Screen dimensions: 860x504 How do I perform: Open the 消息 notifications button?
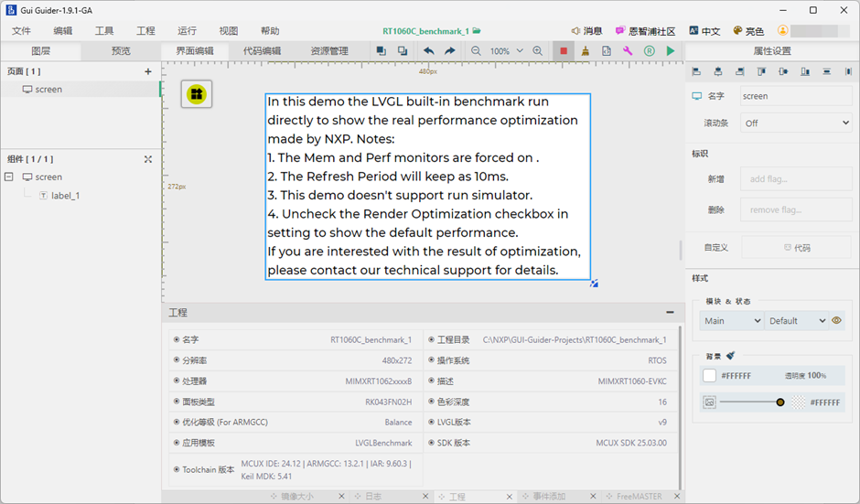pos(586,31)
